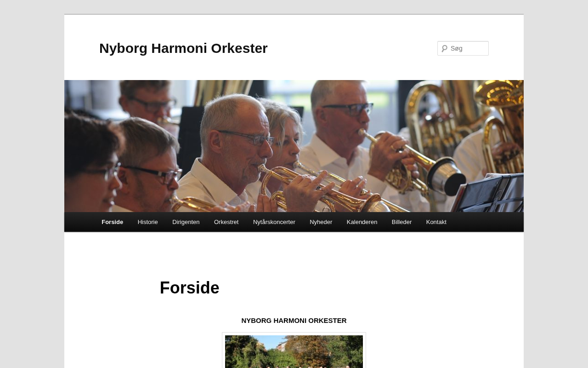Open the Nyheder section

click(321, 222)
